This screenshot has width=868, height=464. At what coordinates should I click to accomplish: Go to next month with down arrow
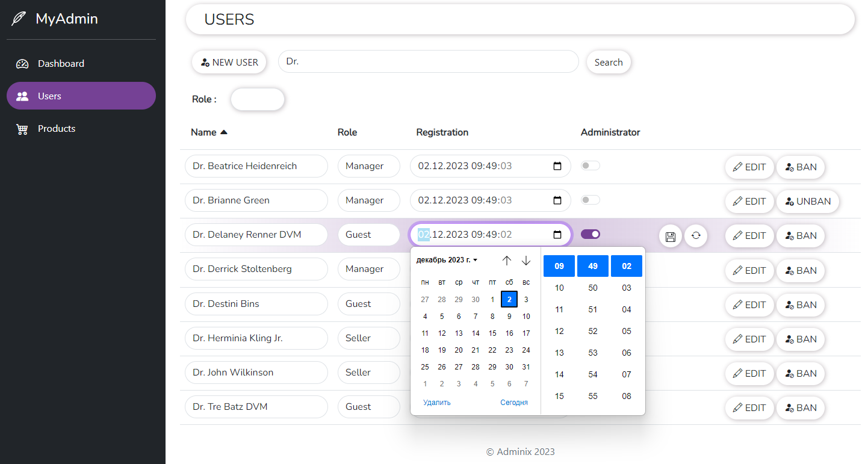(x=526, y=261)
